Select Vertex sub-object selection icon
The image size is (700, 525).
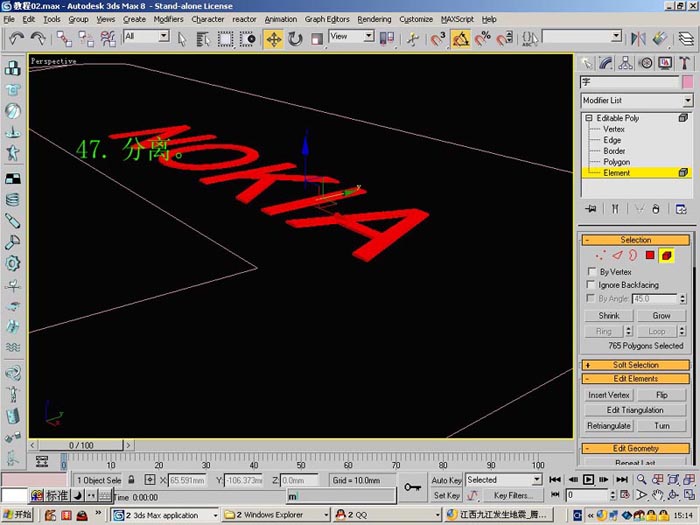coord(600,255)
